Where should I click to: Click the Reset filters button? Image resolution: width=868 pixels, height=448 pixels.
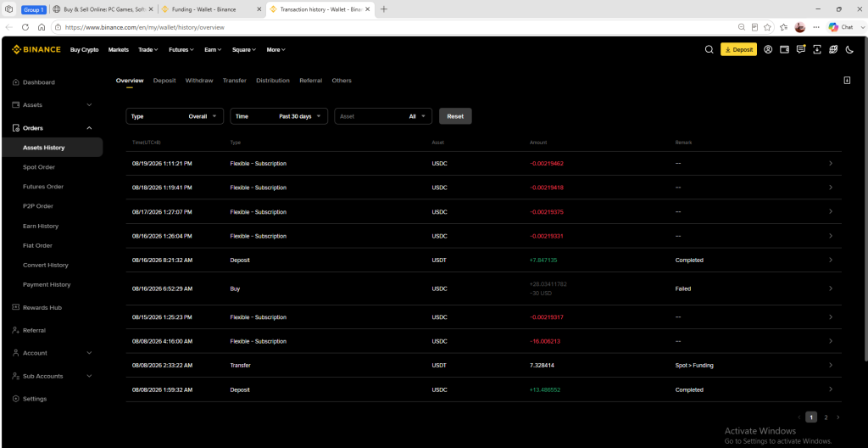click(x=455, y=116)
